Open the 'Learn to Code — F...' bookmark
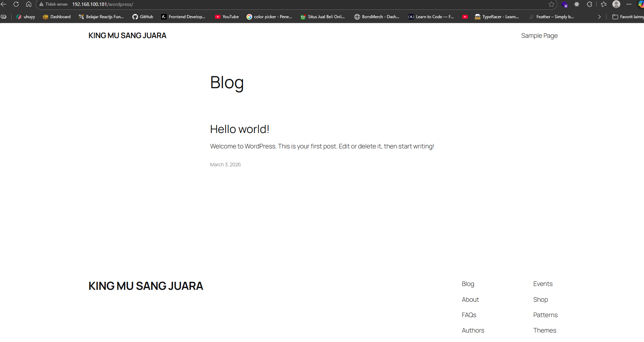The image size is (644, 342). (x=431, y=17)
